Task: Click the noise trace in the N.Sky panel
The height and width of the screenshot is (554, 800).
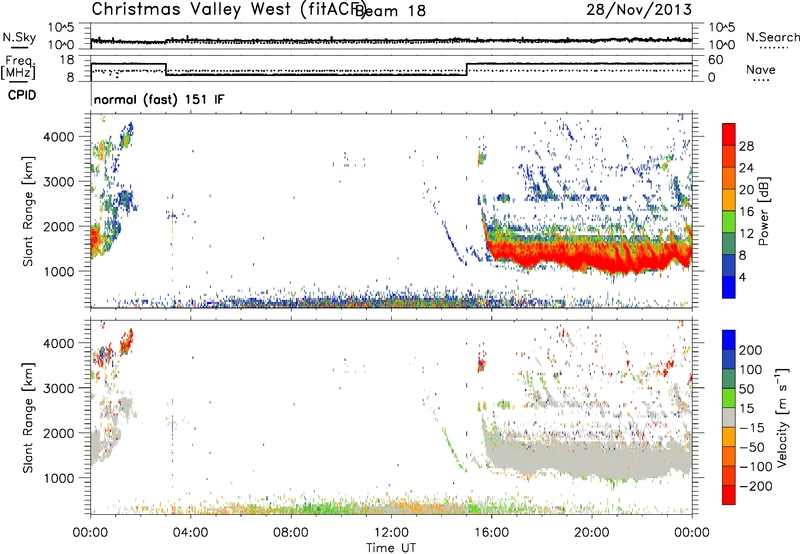Action: click(x=391, y=40)
